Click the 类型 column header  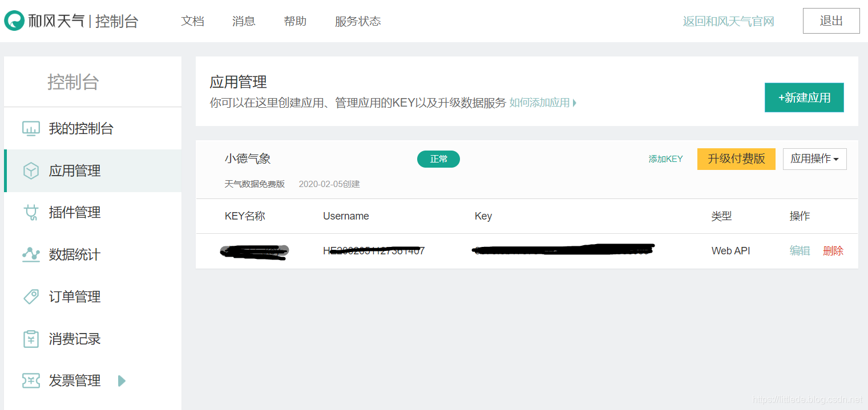coord(721,216)
